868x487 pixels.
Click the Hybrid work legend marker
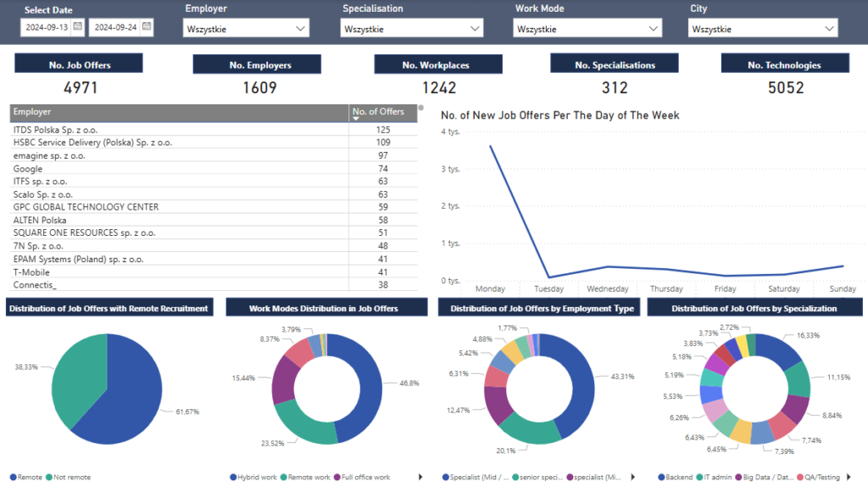pos(233,478)
